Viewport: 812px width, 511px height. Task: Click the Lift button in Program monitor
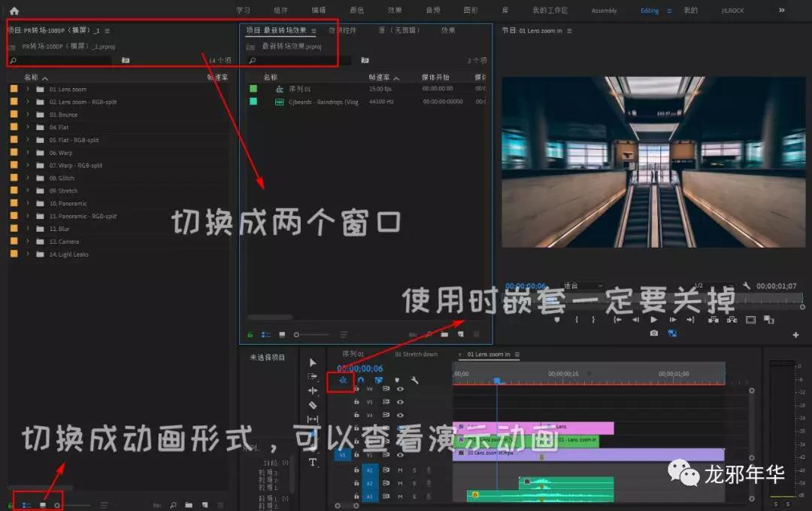(713, 320)
